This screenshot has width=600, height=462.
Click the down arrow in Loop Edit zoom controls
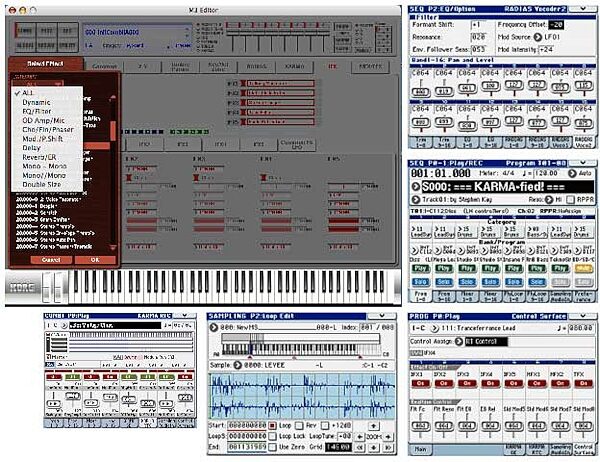373,447
